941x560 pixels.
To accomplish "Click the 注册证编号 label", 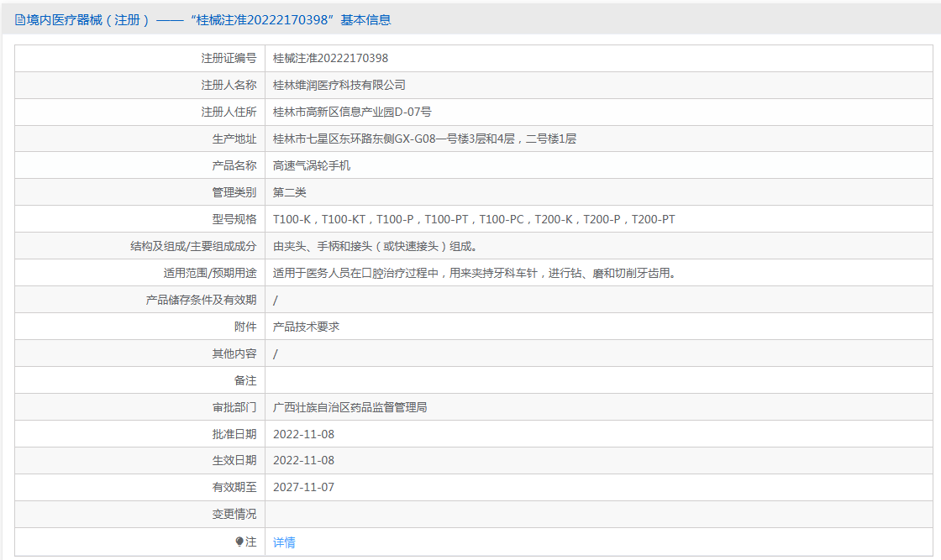I will coord(229,58).
